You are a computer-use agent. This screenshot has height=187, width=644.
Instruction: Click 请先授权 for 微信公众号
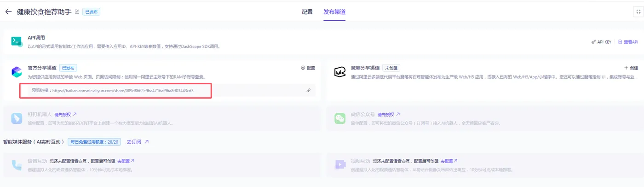[389, 114]
